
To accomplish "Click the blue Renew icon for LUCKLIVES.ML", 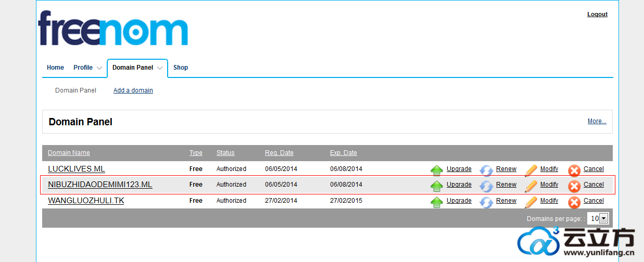I will (x=486, y=170).
